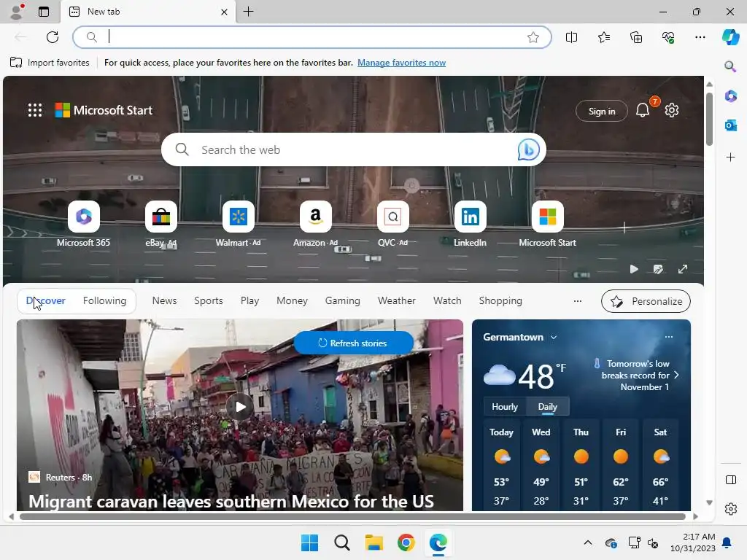Screen dimensions: 747x560
Task: Open the Favorites list icon
Action: pos(603,37)
